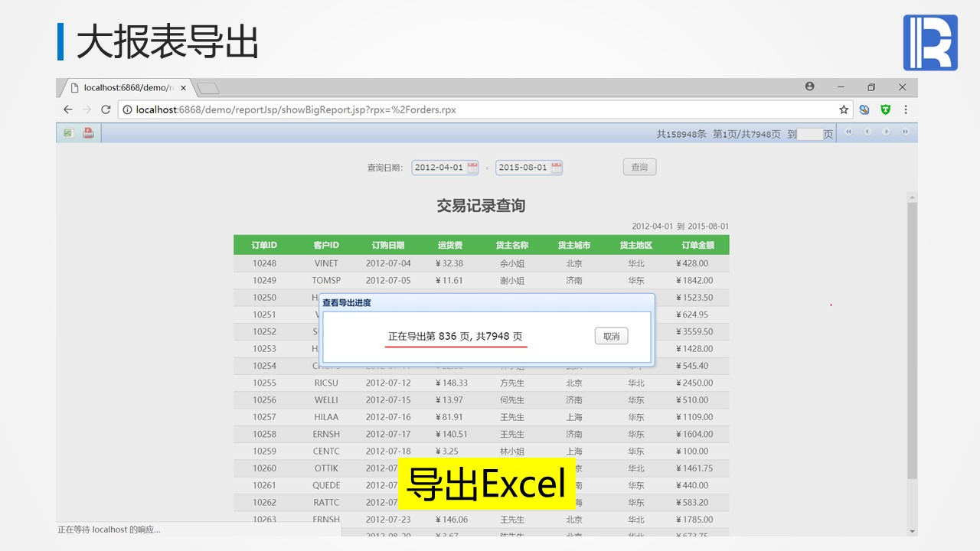Viewport: 980px width, 551px height.
Task: Click the green shield extension icon
Action: pos(886,109)
